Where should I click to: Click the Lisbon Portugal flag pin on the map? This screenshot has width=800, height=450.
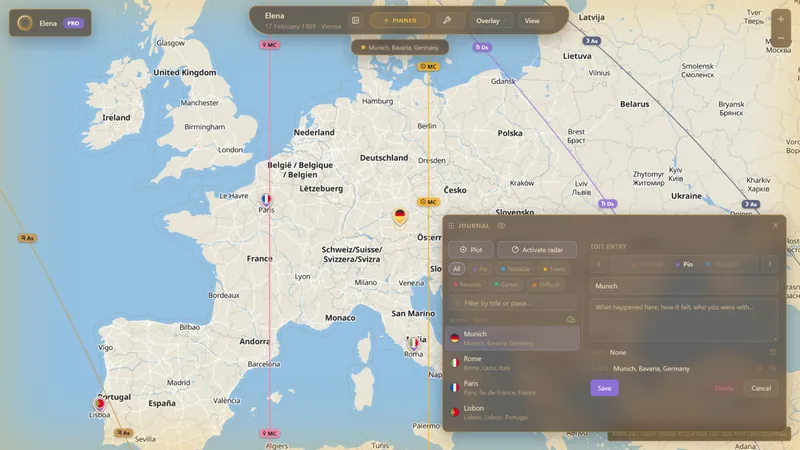click(x=99, y=404)
